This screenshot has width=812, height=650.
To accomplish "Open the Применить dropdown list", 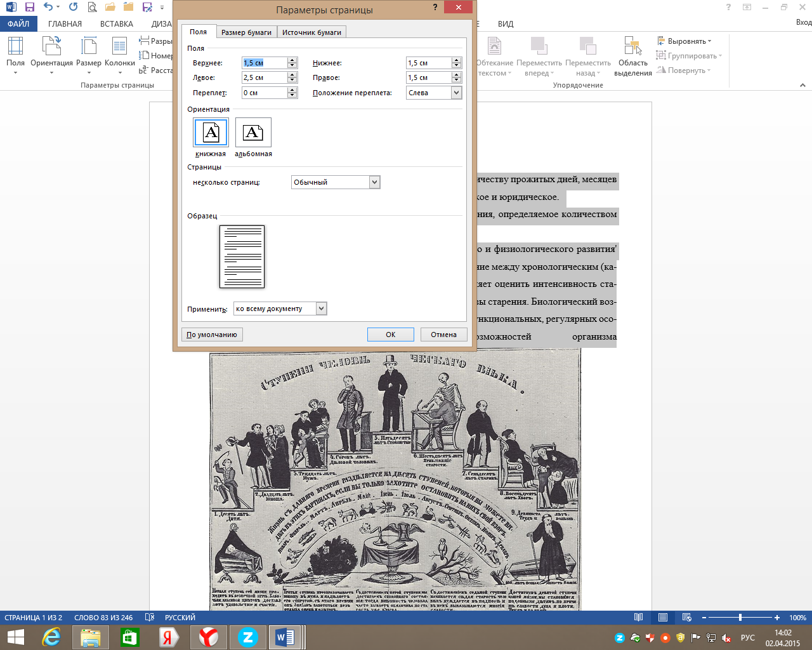I will tap(321, 308).
